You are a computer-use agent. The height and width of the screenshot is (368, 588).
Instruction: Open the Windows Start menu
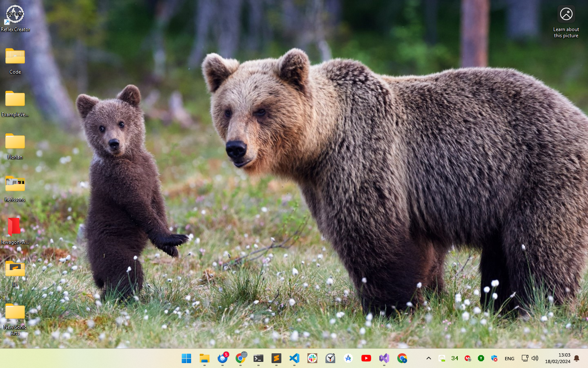pos(186,358)
